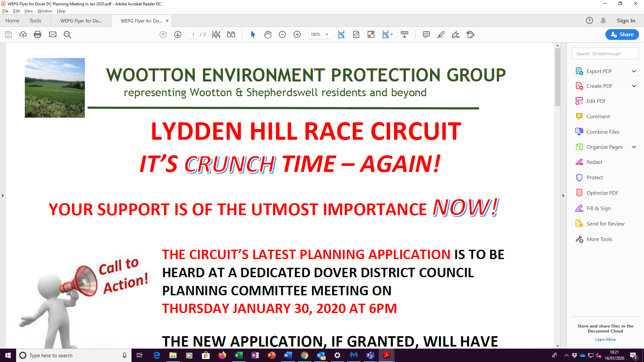The image size is (644, 362).
Task: Expand the Export PDF options
Action: pos(634,71)
